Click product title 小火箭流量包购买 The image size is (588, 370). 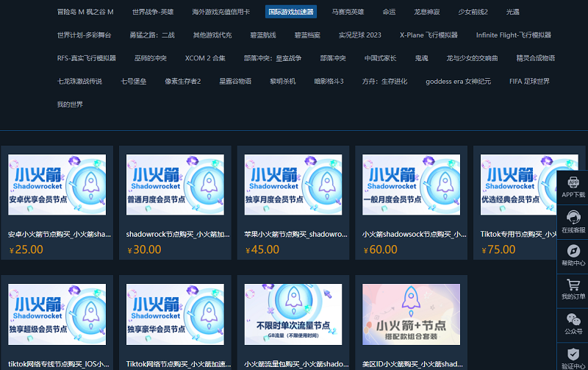296,364
